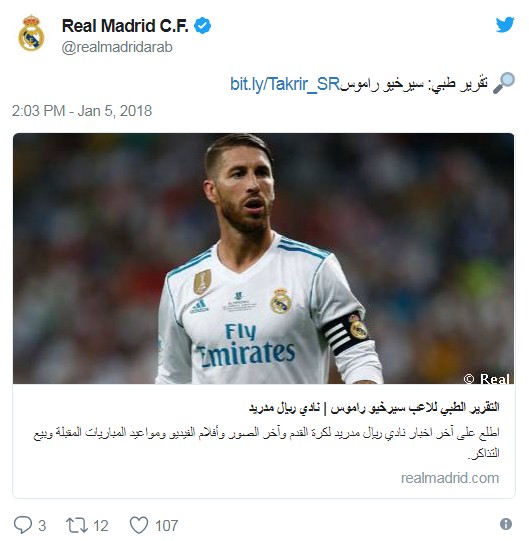
Task: Click the Arabic tweet text
Action: [414, 84]
